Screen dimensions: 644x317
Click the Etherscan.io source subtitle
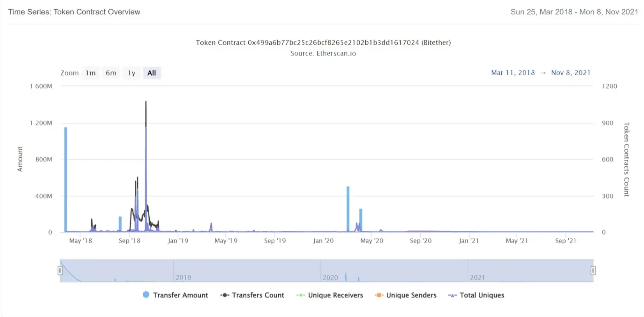point(323,53)
